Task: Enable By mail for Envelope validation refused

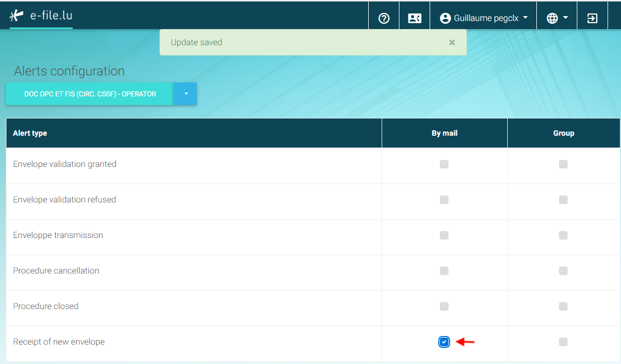Action: point(444,200)
